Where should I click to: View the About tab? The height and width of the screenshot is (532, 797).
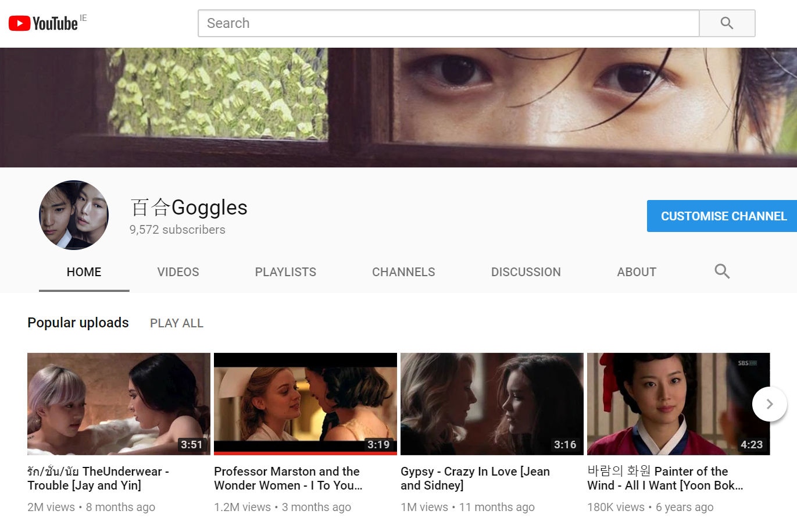pyautogui.click(x=637, y=272)
